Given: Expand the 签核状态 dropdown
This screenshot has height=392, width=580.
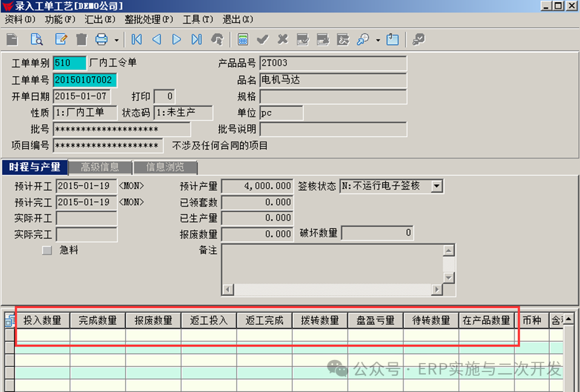Looking at the screenshot, I should [437, 186].
